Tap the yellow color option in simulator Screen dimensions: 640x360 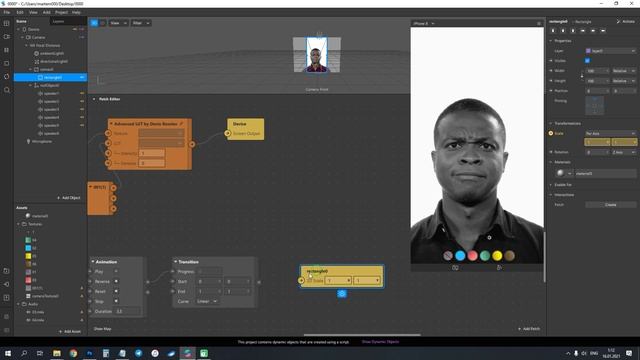click(497, 256)
